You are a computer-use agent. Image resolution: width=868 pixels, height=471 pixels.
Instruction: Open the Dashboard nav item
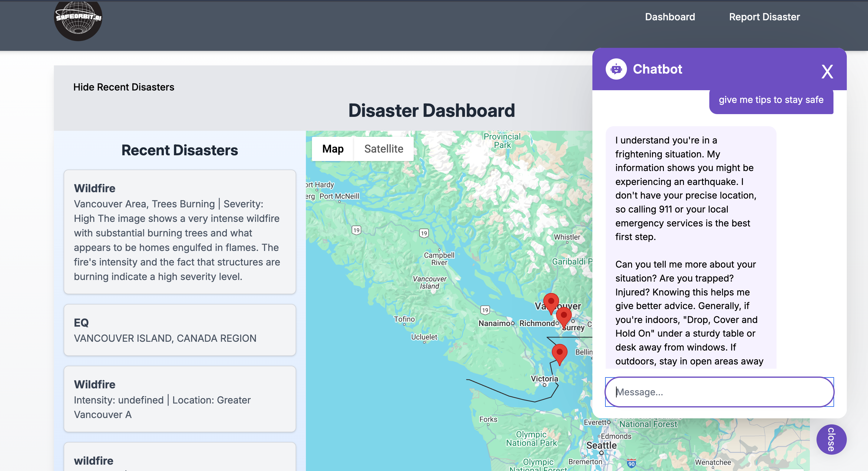coord(670,17)
